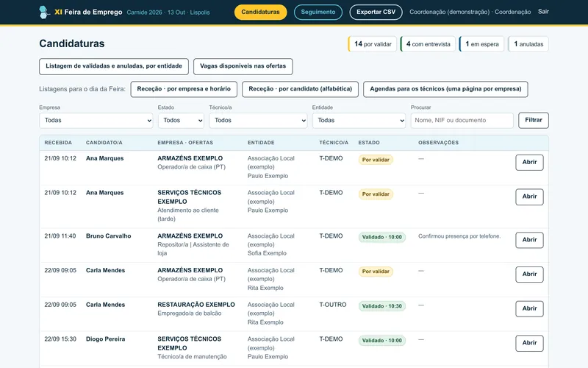The width and height of the screenshot is (588, 368).
Task: Open Ana Marques Serviços Técnicos application
Action: pos(529,197)
